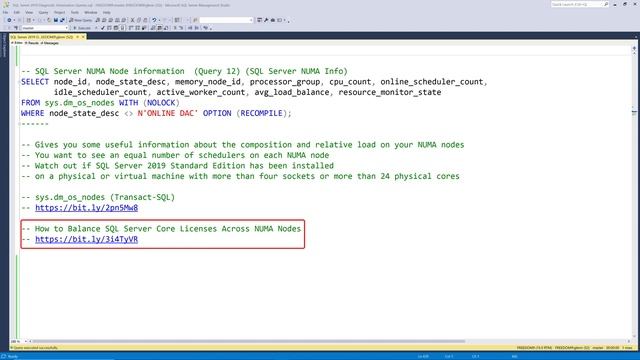Image resolution: width=640 pixels, height=360 pixels.
Task: Close the query document tab
Action: coord(83,37)
